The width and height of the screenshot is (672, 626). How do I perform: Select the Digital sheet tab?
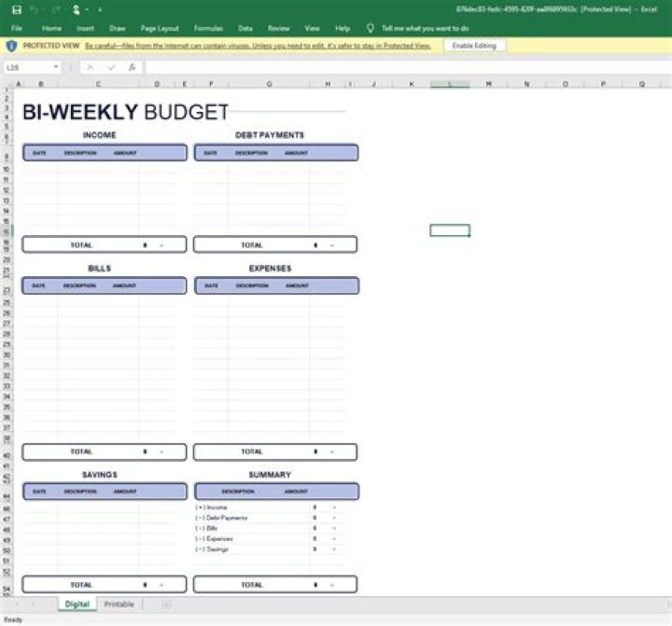pos(77,605)
